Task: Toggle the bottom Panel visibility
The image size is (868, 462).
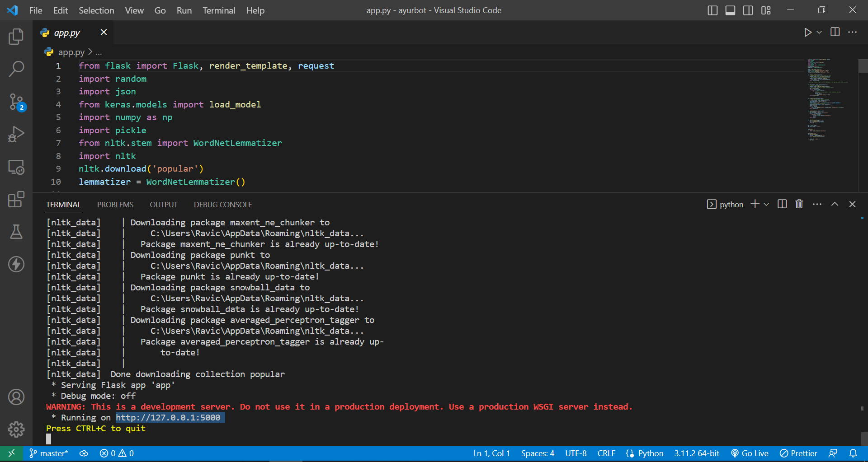Action: click(x=730, y=10)
